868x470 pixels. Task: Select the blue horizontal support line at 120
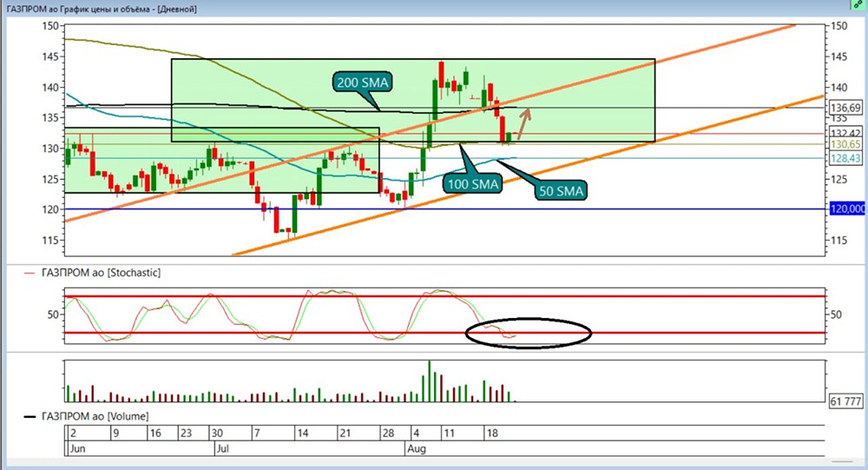pos(444,209)
